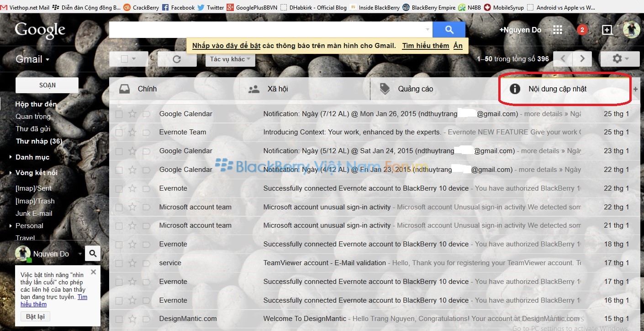Select the Evernote email dated 18 thg 1
The width and height of the screenshot is (644, 331).
tap(119, 245)
